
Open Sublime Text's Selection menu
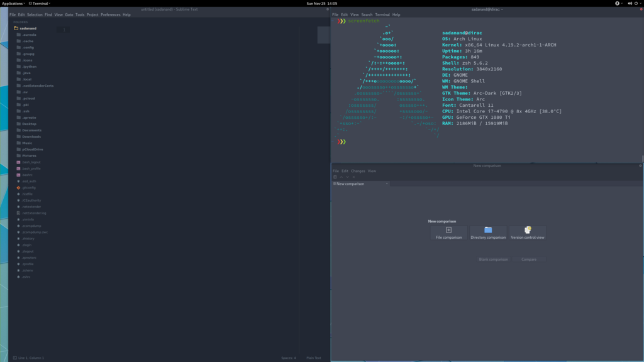(35, 15)
